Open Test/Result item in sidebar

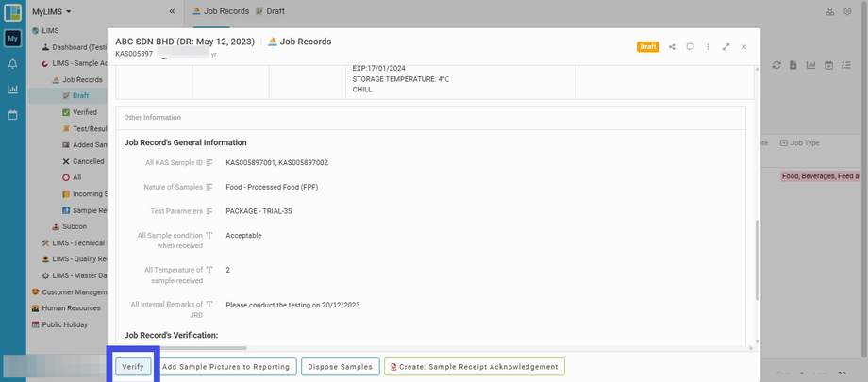click(x=85, y=128)
